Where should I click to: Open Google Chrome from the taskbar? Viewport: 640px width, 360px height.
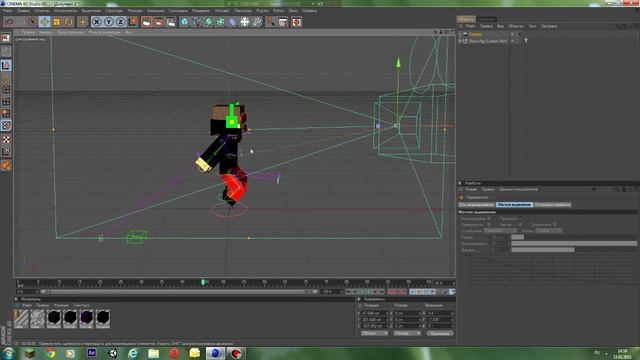point(51,353)
